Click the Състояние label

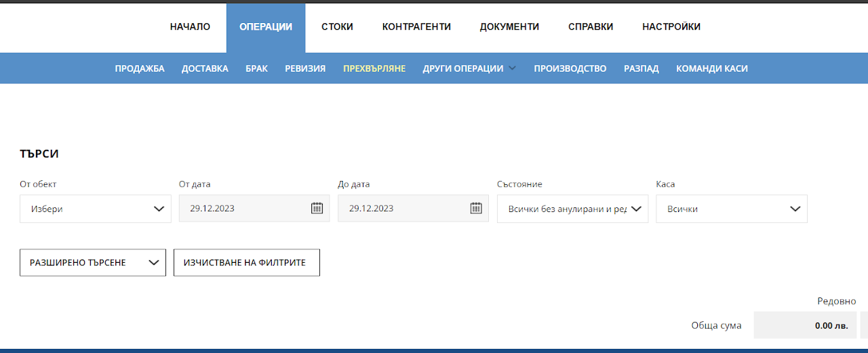pyautogui.click(x=519, y=184)
